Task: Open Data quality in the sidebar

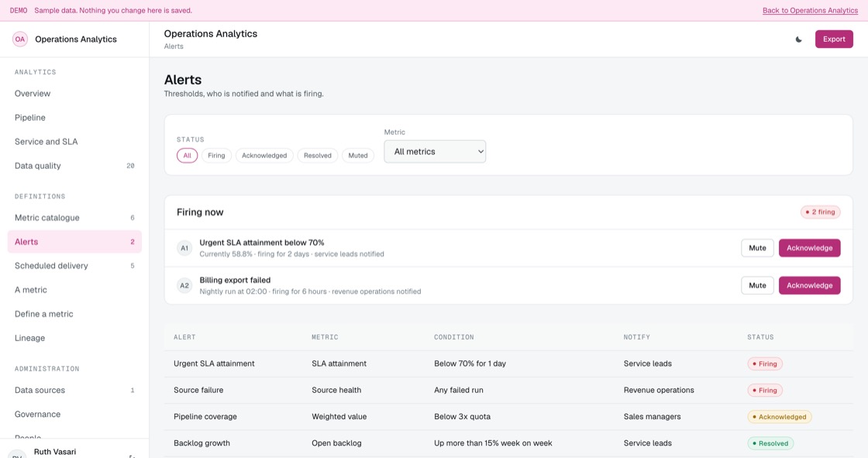Action: [74, 166]
